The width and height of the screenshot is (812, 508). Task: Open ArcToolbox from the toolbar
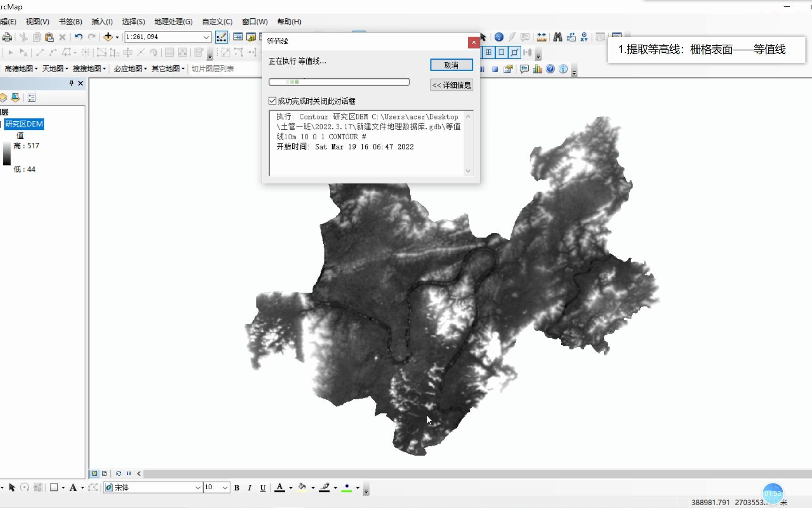click(260, 37)
